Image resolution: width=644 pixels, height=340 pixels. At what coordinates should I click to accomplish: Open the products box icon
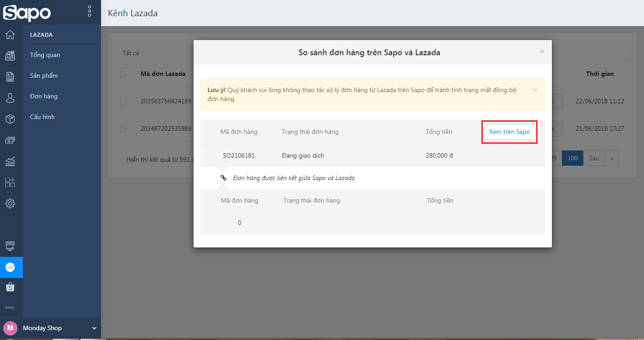[10, 119]
